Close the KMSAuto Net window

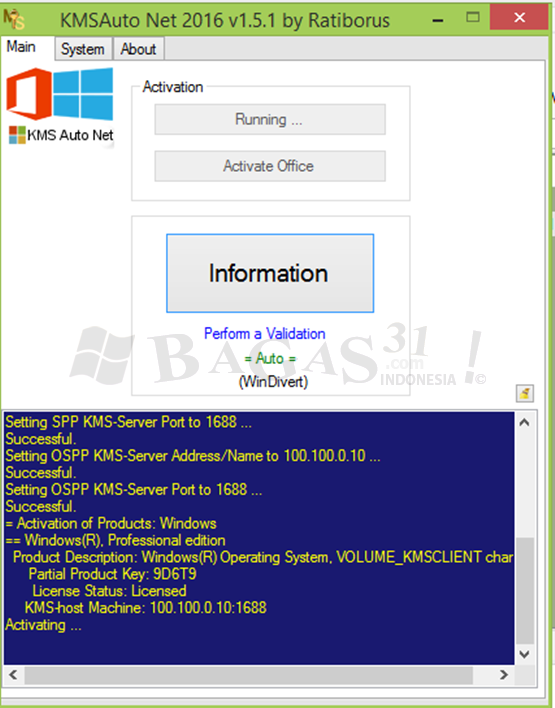(519, 18)
